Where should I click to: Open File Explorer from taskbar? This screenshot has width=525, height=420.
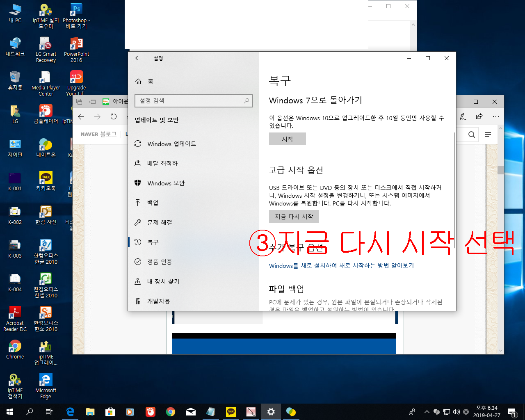(x=90, y=412)
